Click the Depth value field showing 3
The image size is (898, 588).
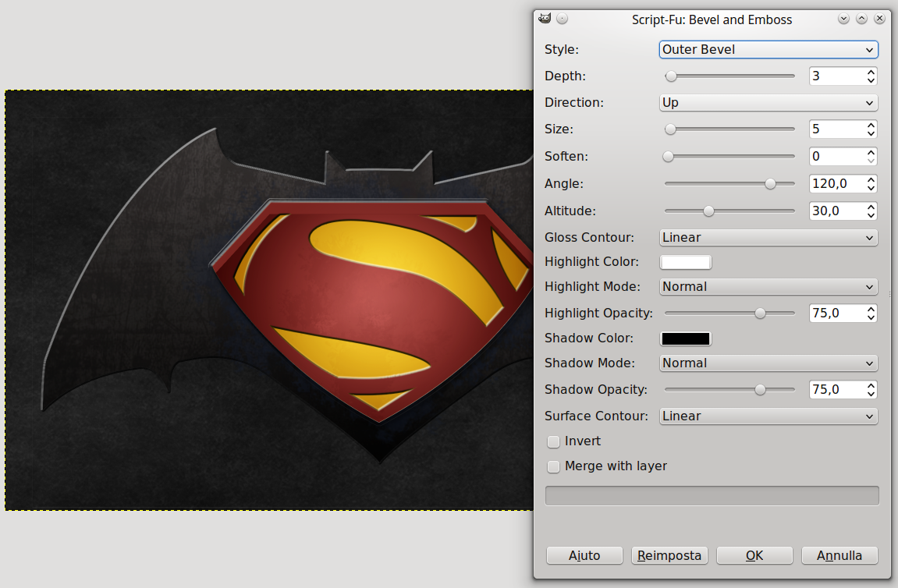pyautogui.click(x=836, y=76)
